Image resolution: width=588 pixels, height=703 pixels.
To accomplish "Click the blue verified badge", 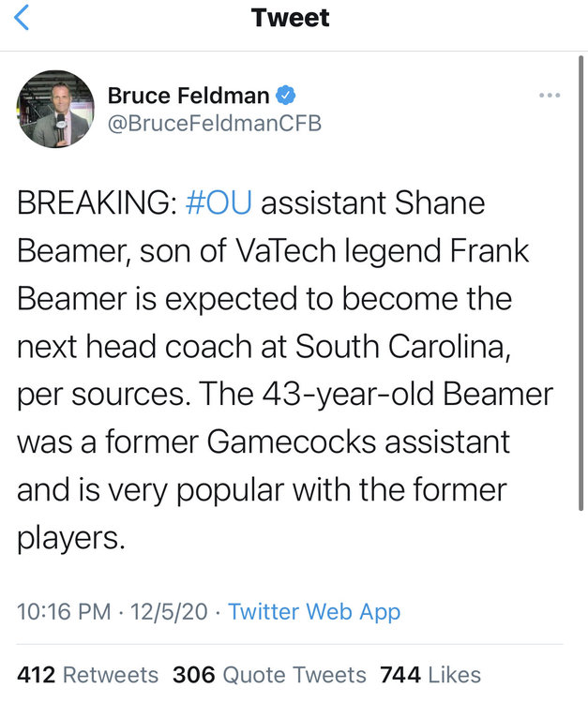I will 285,95.
